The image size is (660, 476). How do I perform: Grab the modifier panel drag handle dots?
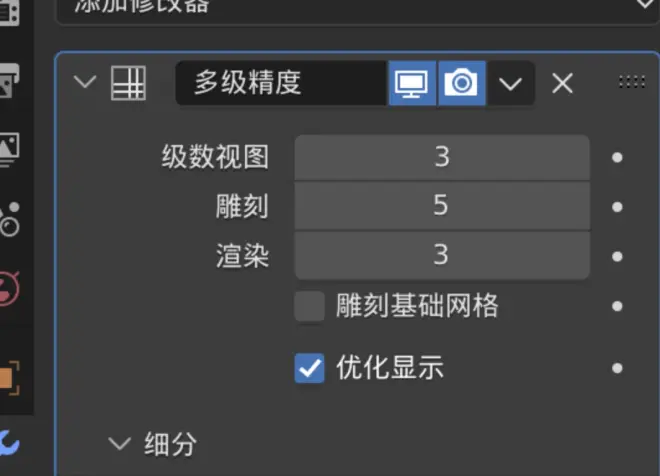(x=631, y=82)
